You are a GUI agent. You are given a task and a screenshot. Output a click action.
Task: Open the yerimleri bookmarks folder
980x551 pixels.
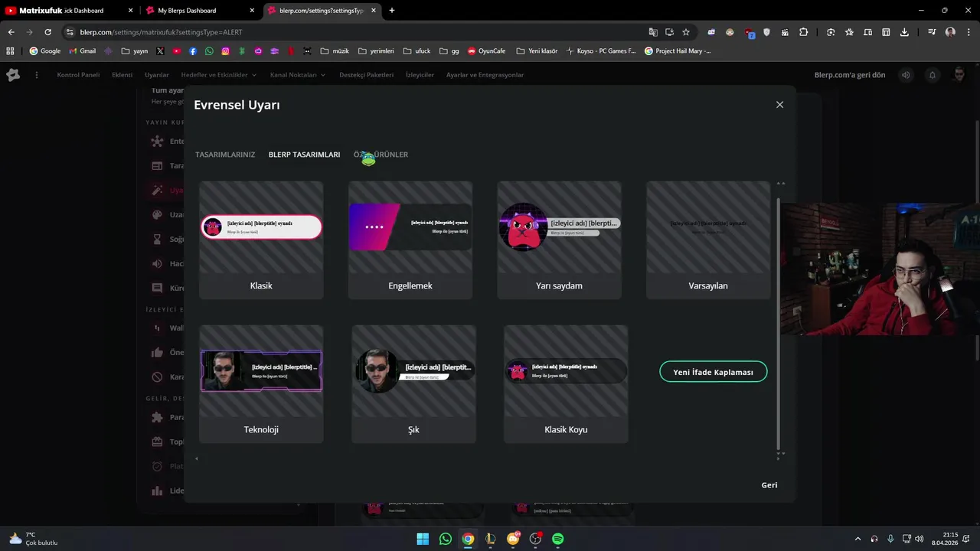[x=376, y=51]
